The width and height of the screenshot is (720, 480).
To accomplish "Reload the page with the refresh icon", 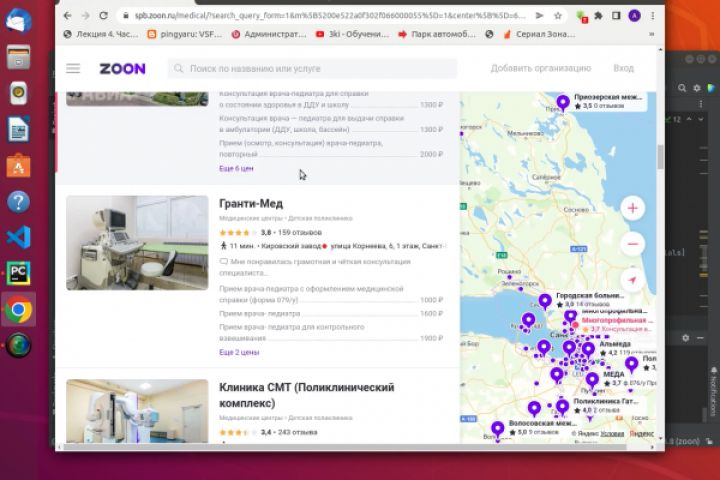I will [x=104, y=16].
